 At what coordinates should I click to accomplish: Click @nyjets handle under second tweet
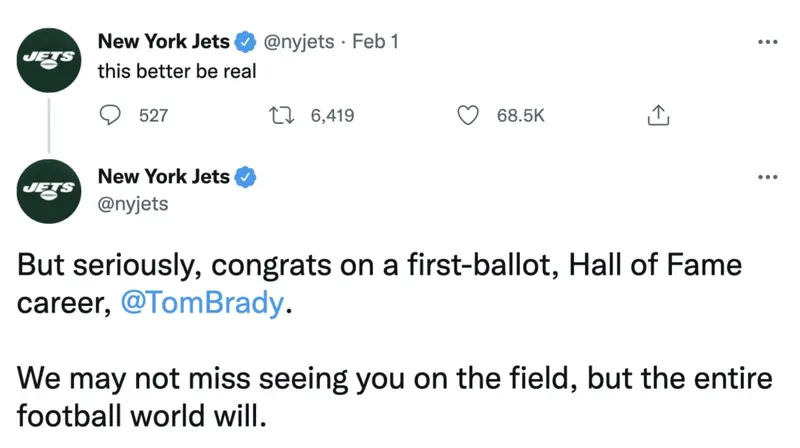pos(132,205)
